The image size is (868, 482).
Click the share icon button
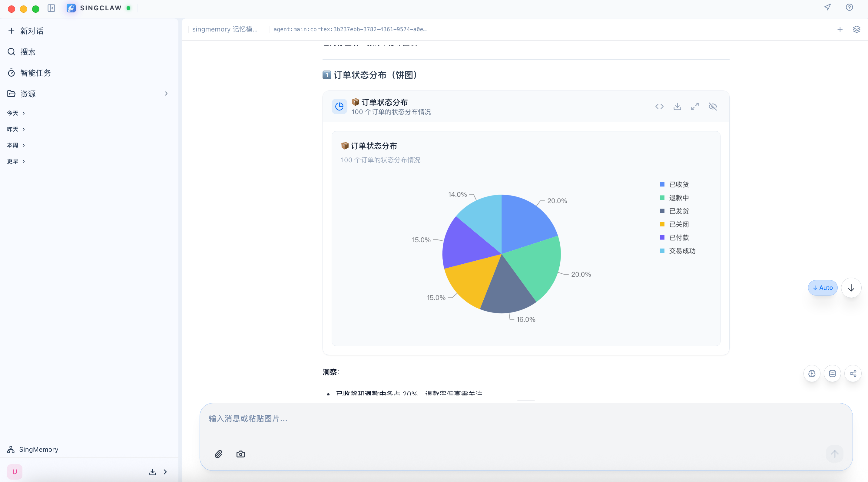853,374
